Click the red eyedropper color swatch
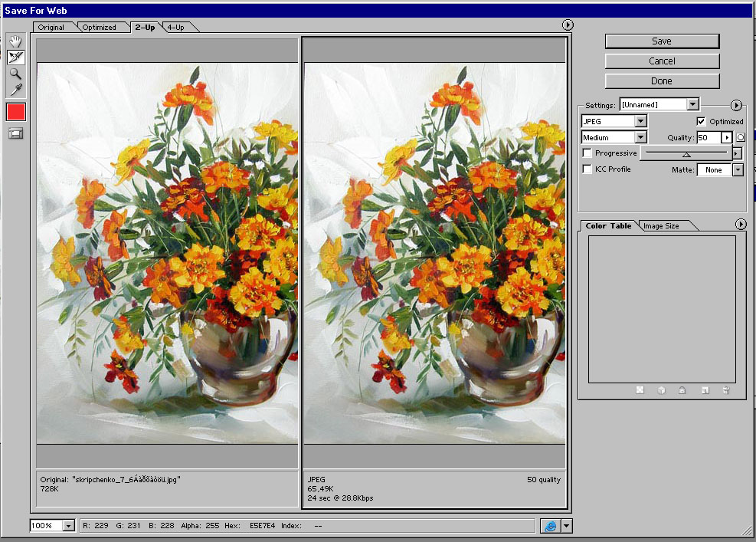Viewport: 756px width, 542px height. (x=15, y=112)
